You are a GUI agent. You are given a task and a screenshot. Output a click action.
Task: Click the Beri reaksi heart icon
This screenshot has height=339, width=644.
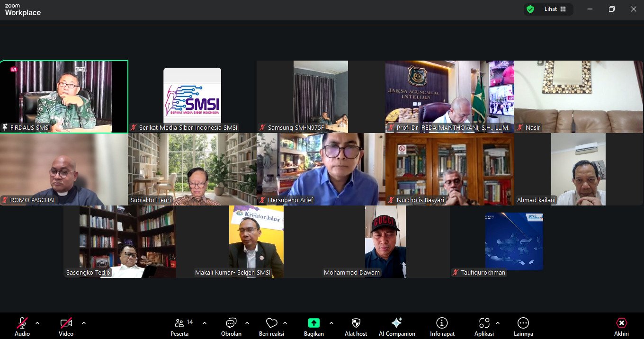tap(271, 323)
